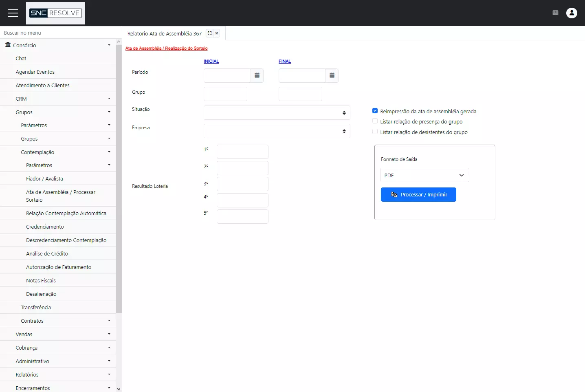
Task: Open the user profile avatar icon
Action: click(x=572, y=13)
